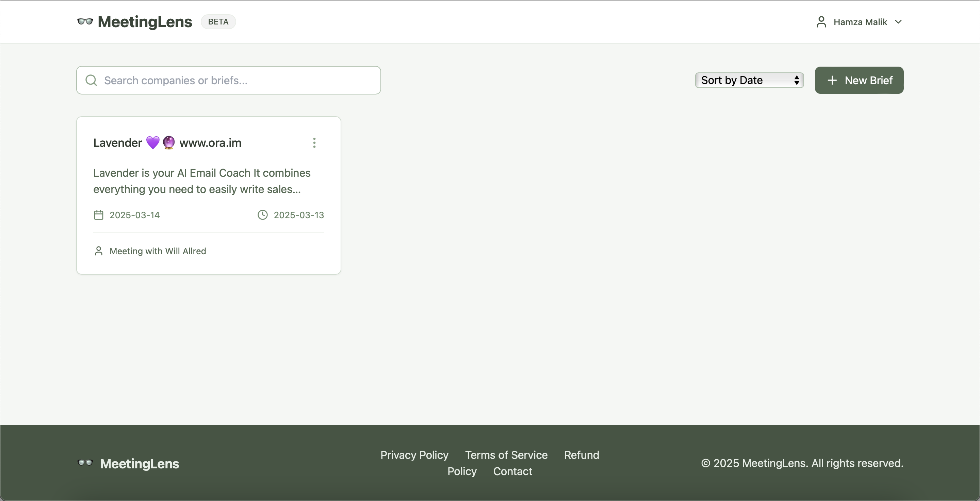
Task: Focus the Search companies or briefs field
Action: pyautogui.click(x=236, y=80)
